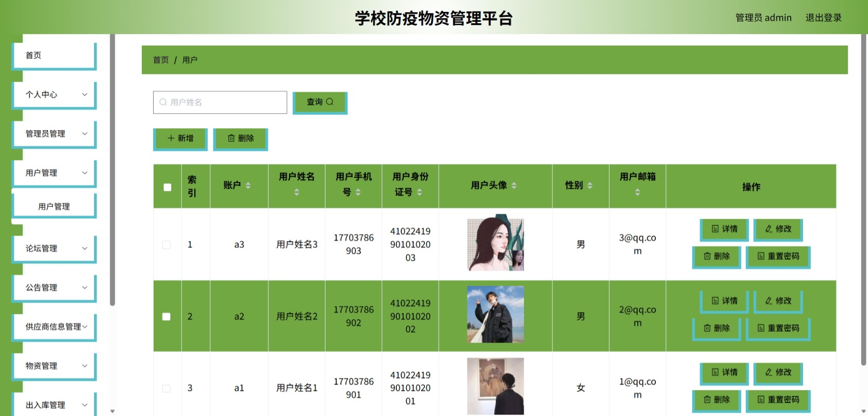Open 详情 for user a2
The width and height of the screenshot is (868, 416).
[724, 302]
